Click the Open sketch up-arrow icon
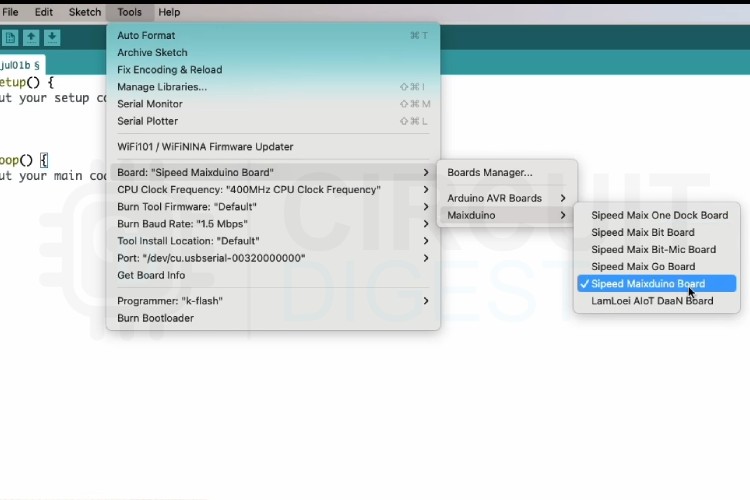This screenshot has width=750, height=500. tap(31, 37)
